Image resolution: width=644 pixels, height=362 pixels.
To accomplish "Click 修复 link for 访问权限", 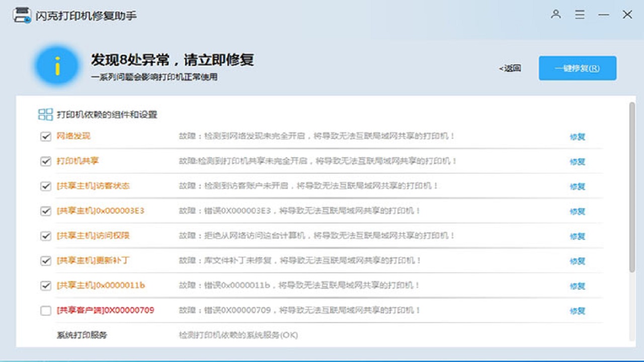I will point(577,236).
